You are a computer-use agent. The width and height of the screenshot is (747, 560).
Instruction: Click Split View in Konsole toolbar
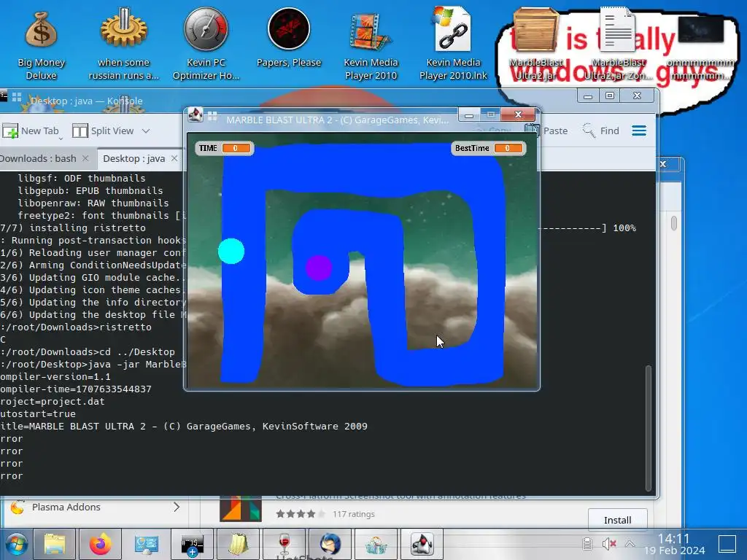(104, 131)
